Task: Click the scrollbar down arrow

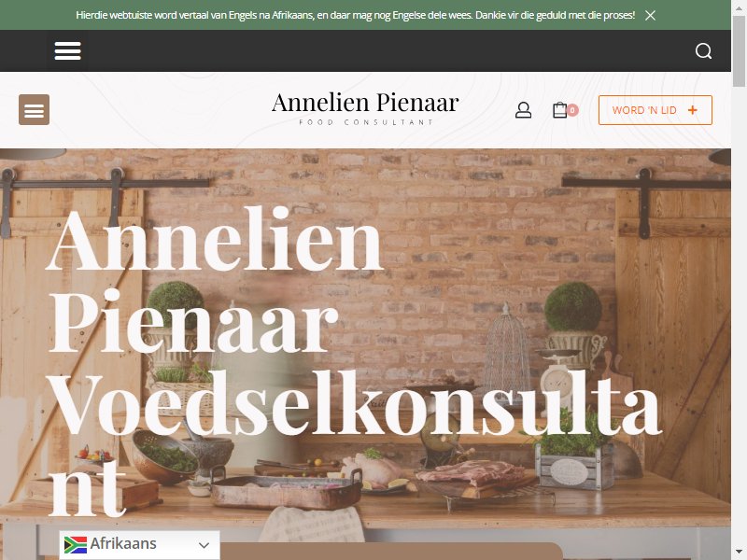Action: tap(739, 553)
